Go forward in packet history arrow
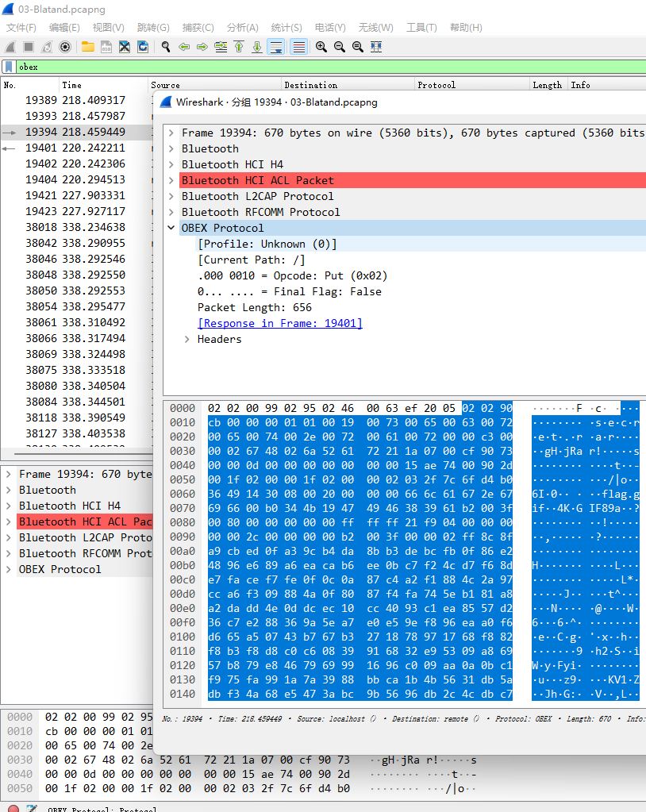The width and height of the screenshot is (646, 812). coord(202,47)
